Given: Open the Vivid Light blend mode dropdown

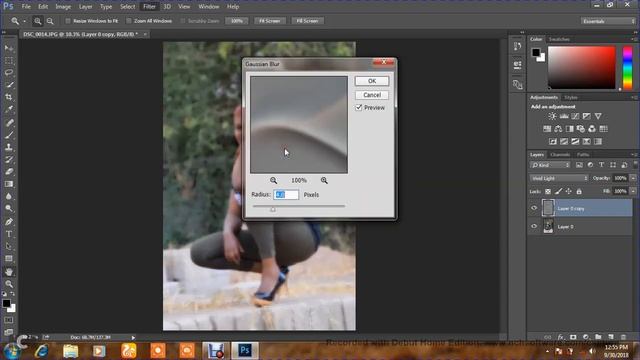Looking at the screenshot, I should click(x=559, y=178).
